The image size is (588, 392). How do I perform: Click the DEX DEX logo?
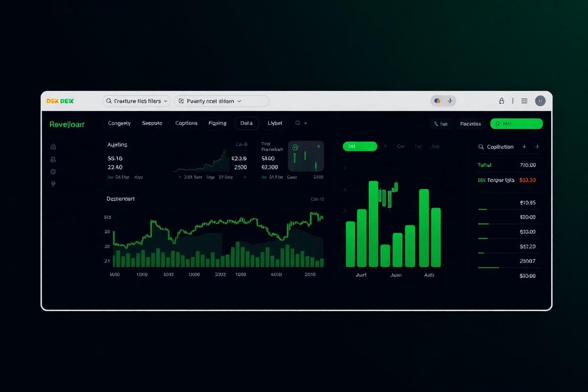60,101
